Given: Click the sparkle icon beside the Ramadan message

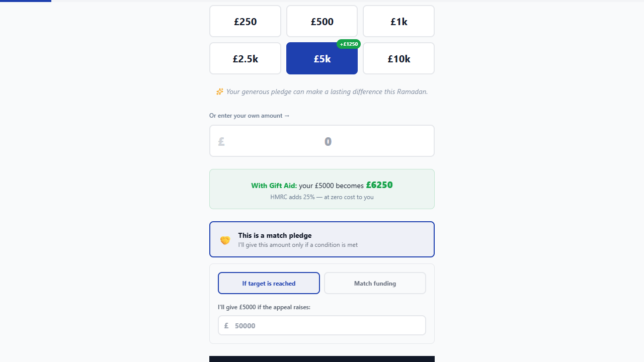Looking at the screenshot, I should pos(219,92).
